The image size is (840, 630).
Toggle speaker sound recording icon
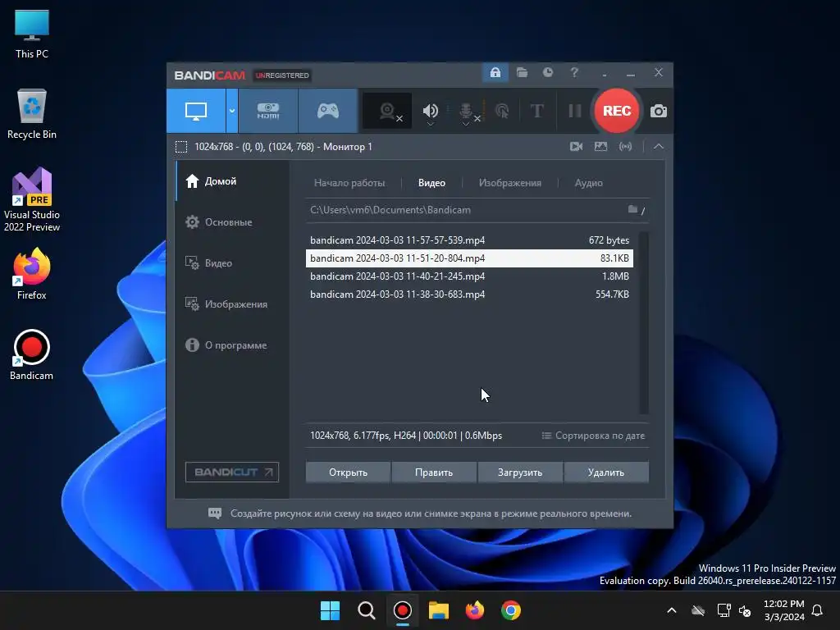click(430, 111)
